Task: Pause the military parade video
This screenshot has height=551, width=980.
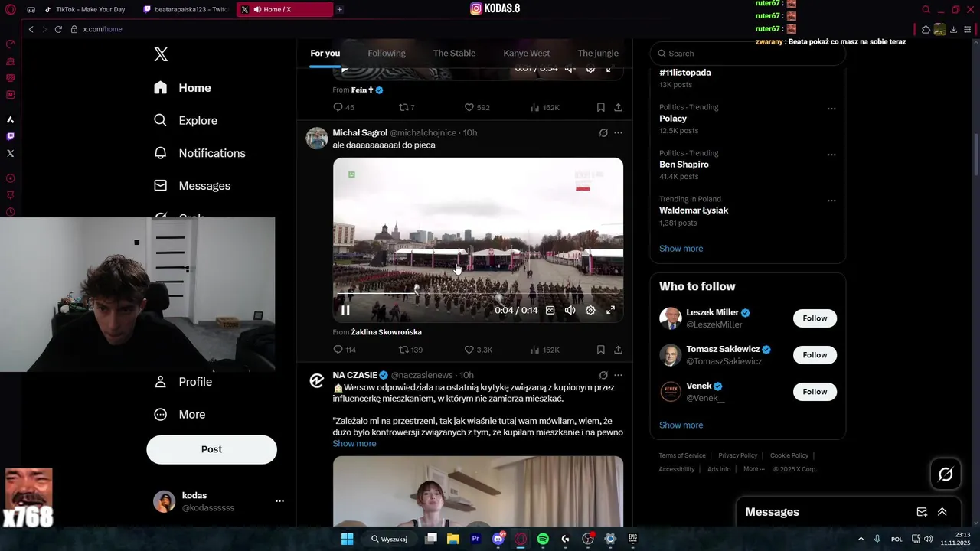Action: pos(345,310)
